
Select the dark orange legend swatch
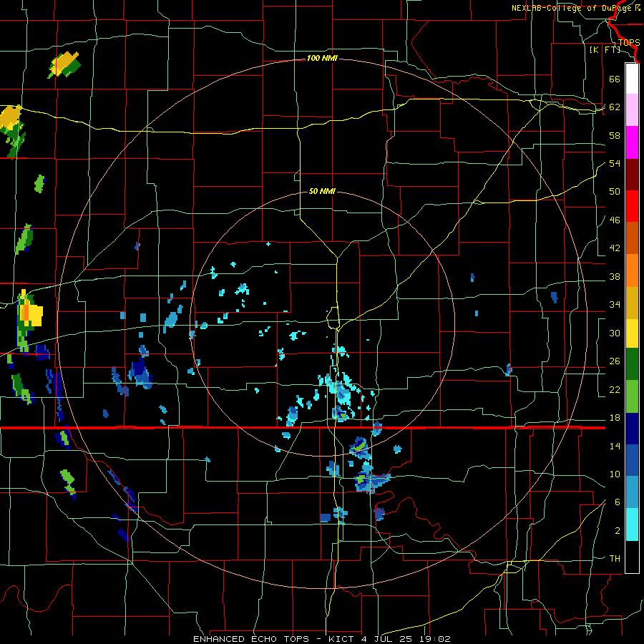point(632,238)
